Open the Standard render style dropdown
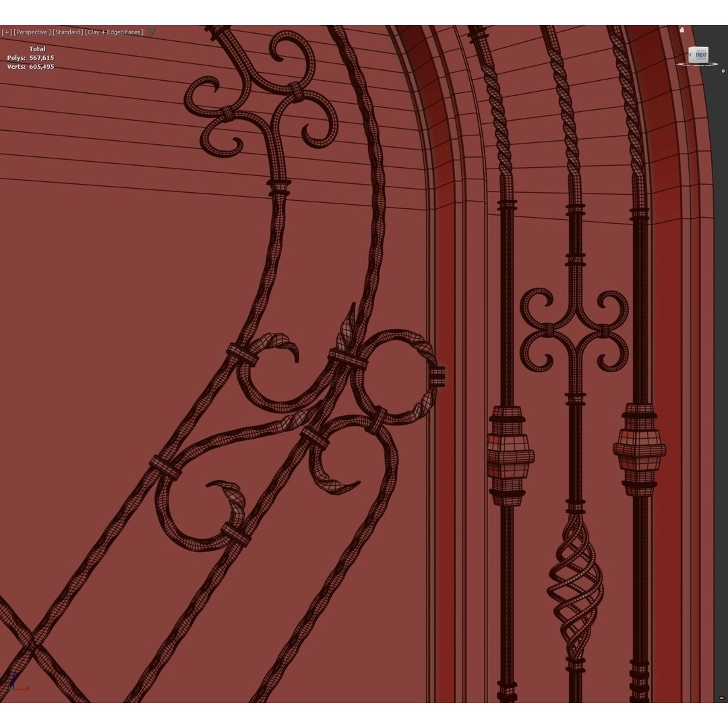Screen dimensions: 728x728 pyautogui.click(x=68, y=32)
